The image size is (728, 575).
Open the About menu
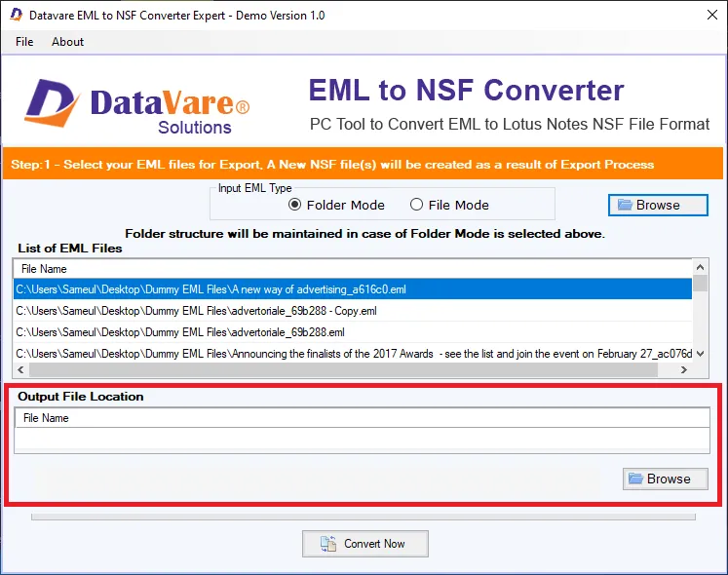68,42
